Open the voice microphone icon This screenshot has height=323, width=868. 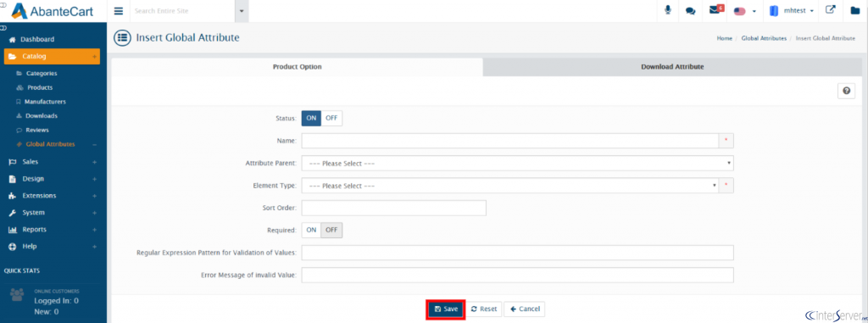click(668, 10)
